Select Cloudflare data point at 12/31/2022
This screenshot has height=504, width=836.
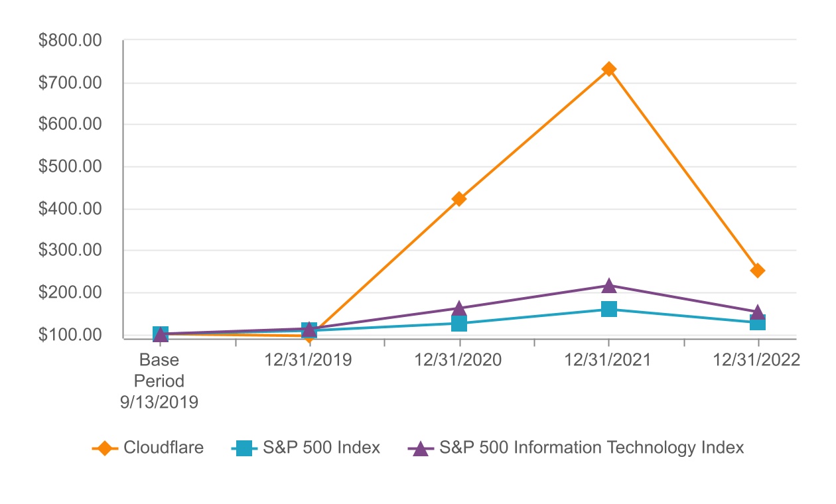point(758,271)
